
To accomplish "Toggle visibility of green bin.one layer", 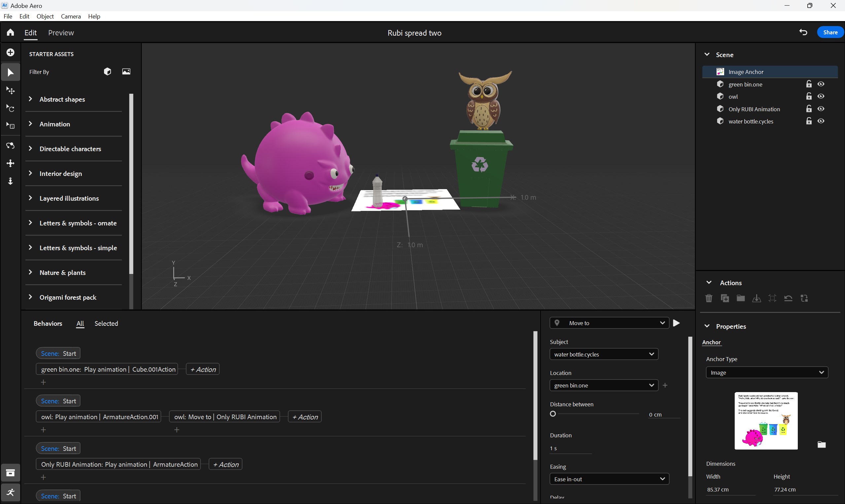I will pos(822,84).
